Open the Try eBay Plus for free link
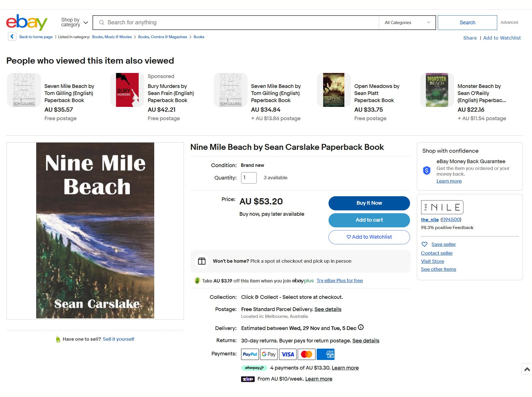Screen dimensions: 532x397 (340, 280)
